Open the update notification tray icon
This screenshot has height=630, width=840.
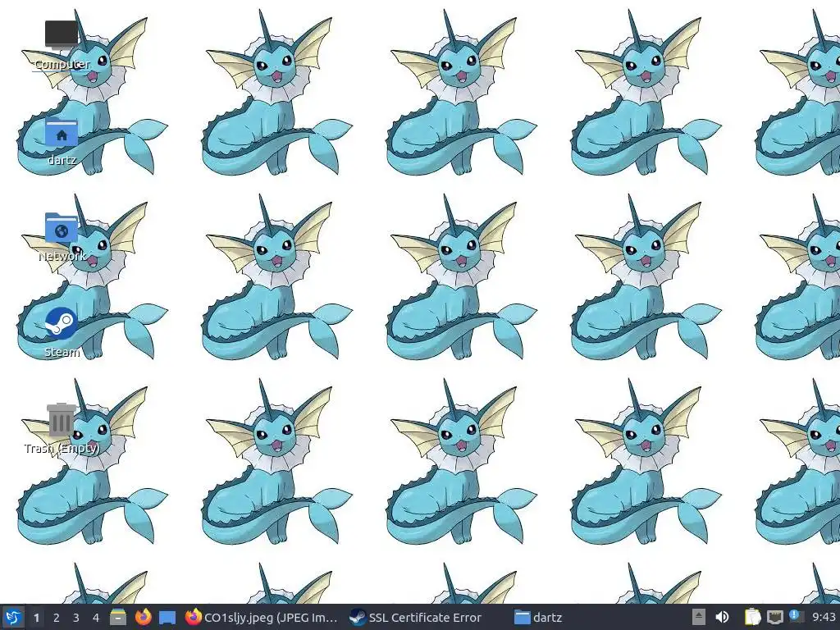(796, 617)
